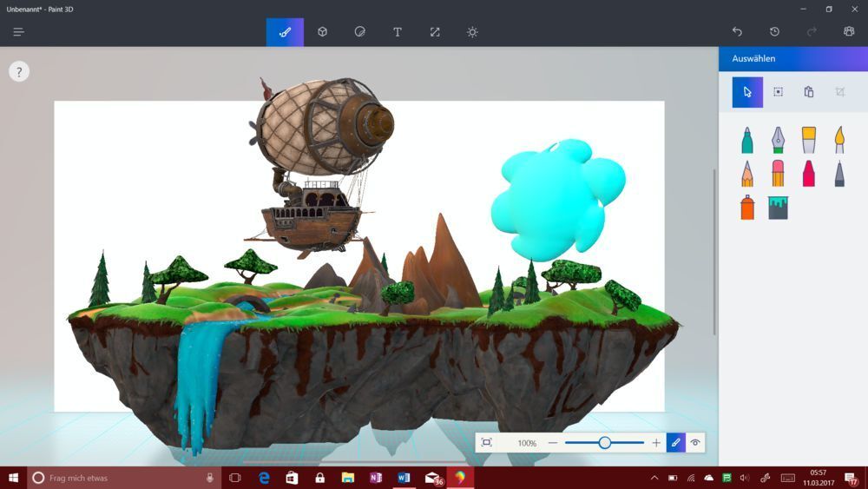
Task: Switch to the 3D objects tab
Action: (322, 32)
